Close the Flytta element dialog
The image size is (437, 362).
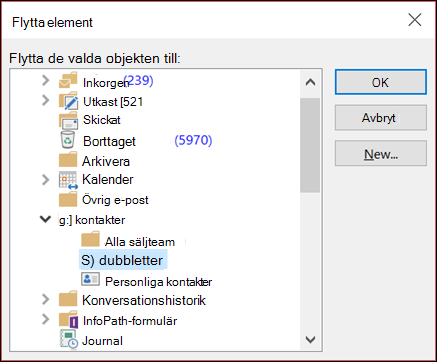point(415,20)
